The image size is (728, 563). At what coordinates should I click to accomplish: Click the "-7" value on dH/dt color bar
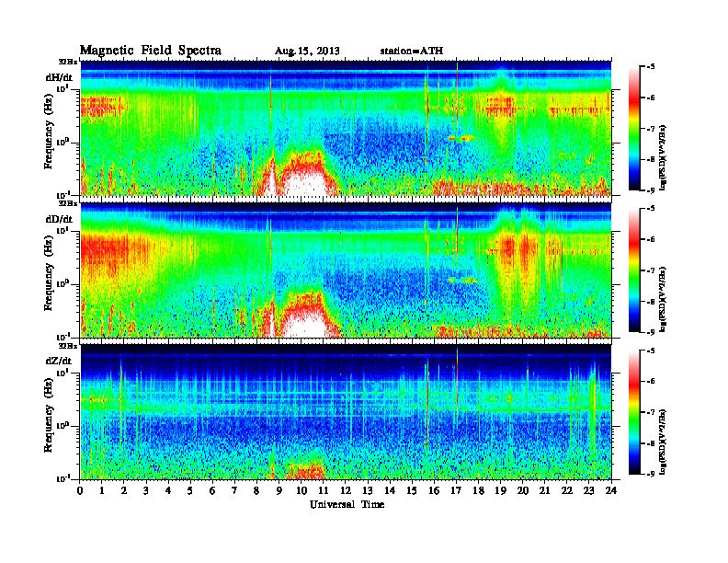click(x=651, y=129)
